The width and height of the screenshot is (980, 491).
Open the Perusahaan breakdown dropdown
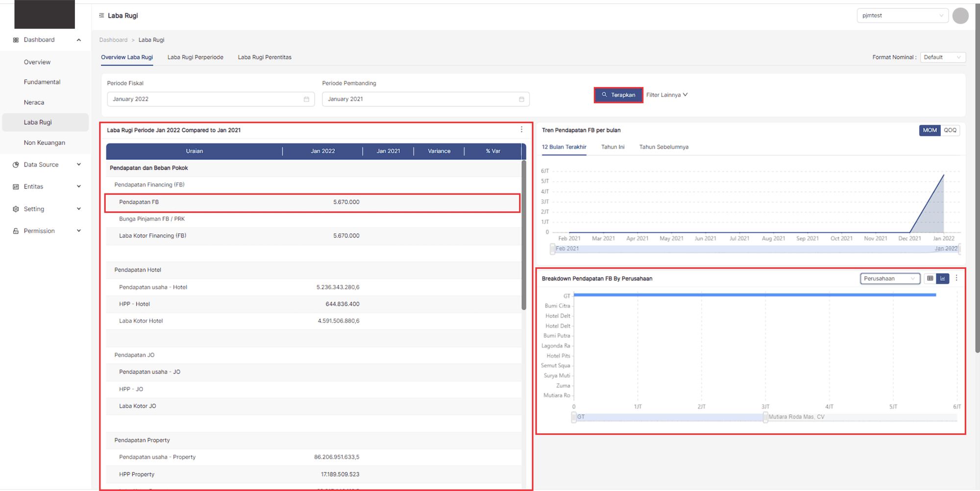point(889,279)
